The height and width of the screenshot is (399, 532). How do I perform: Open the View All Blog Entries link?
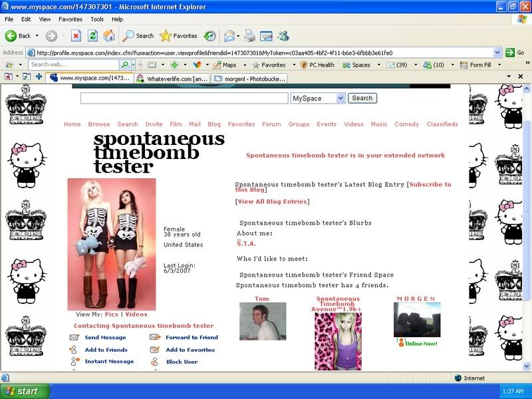click(x=272, y=201)
